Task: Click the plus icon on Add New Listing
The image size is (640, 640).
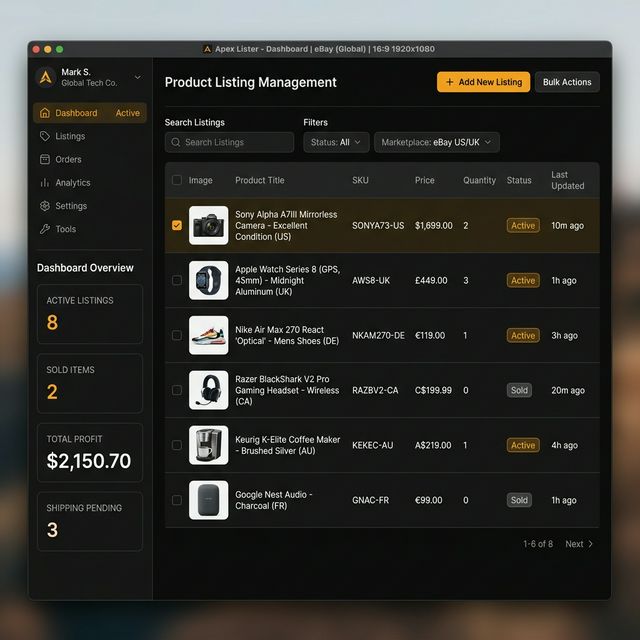Action: tap(449, 82)
